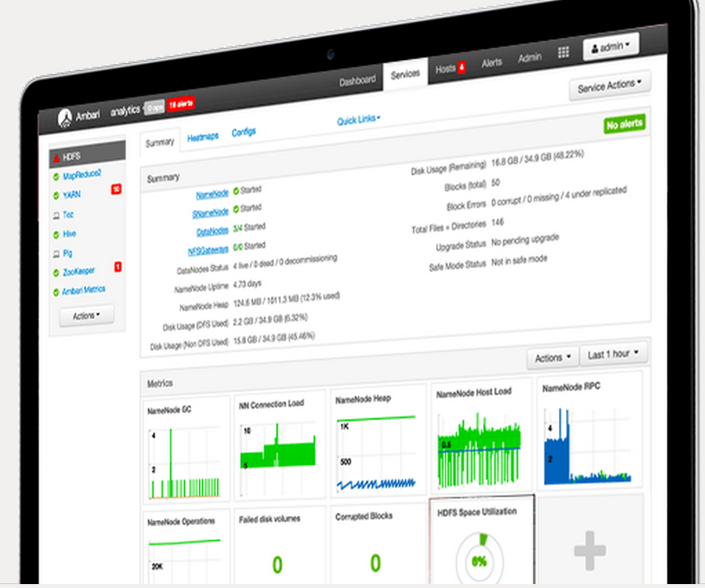The width and height of the screenshot is (705, 588).
Task: Open the views grid icon
Action: tap(564, 52)
